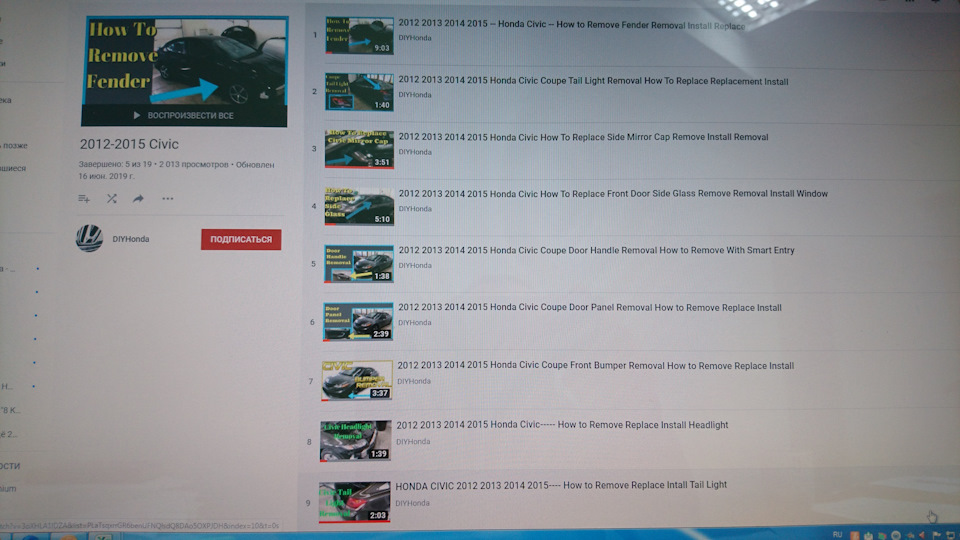Open Coupe Tail Light thumbnail 1:40
Image resolution: width=960 pixels, height=540 pixels.
(359, 92)
